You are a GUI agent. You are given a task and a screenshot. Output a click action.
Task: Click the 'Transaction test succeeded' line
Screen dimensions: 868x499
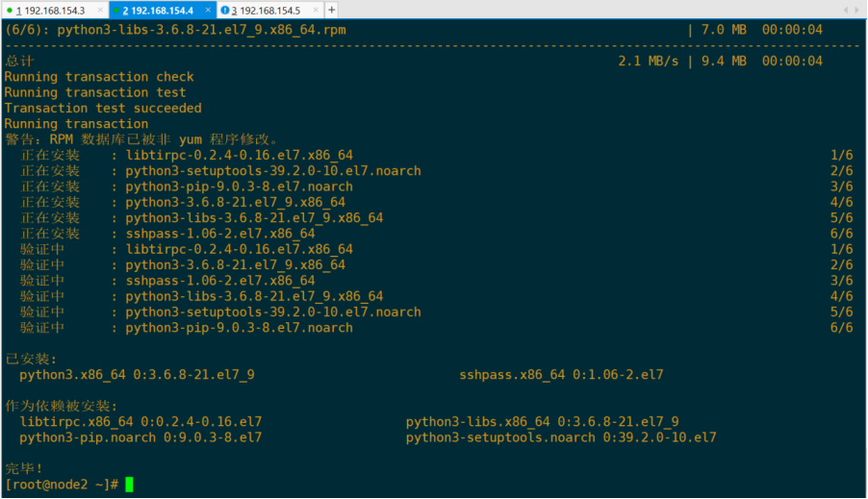pos(103,109)
